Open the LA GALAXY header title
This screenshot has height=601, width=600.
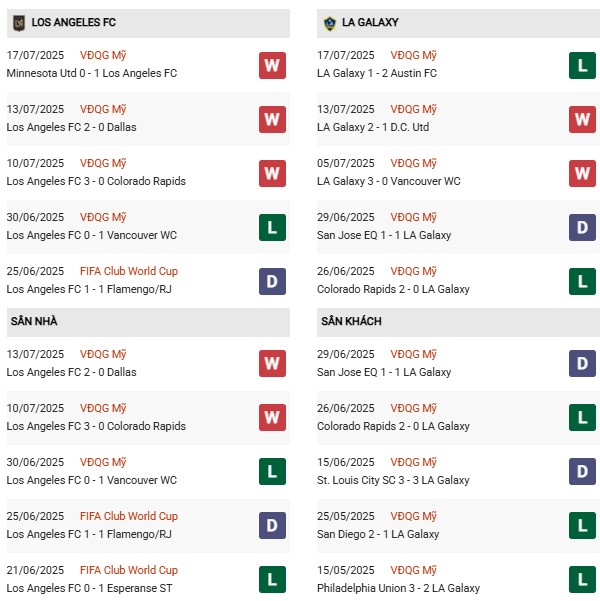(371, 22)
